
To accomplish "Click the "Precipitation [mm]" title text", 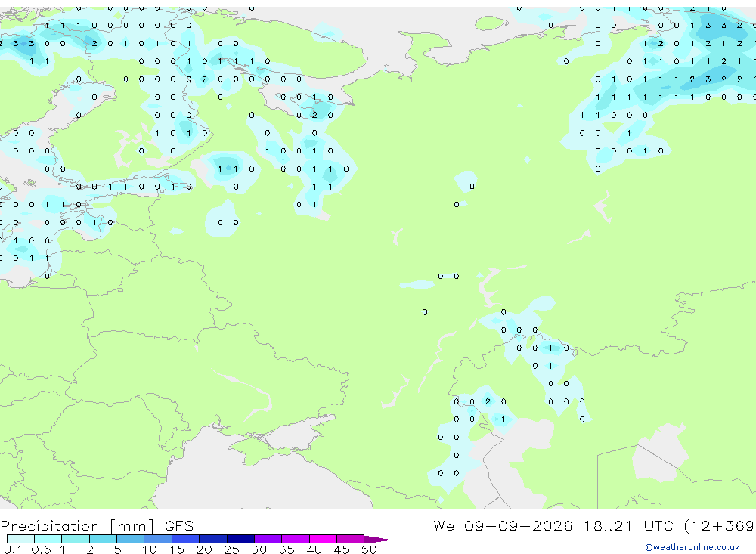I will tap(77, 526).
